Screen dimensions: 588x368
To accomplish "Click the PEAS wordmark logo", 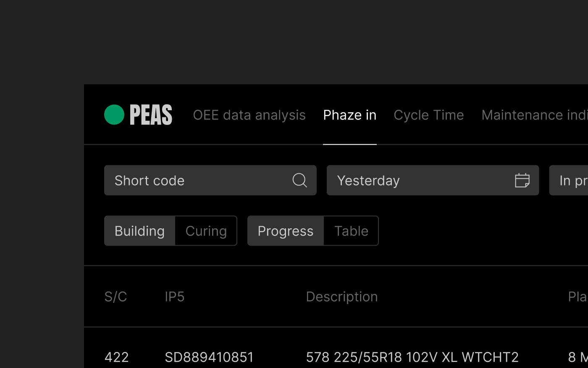I will point(151,115).
